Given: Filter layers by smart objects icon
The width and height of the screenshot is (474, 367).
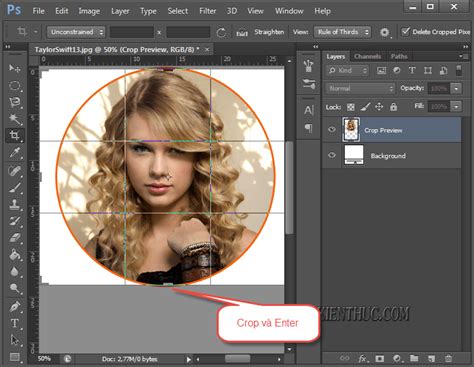Looking at the screenshot, I should 443,70.
